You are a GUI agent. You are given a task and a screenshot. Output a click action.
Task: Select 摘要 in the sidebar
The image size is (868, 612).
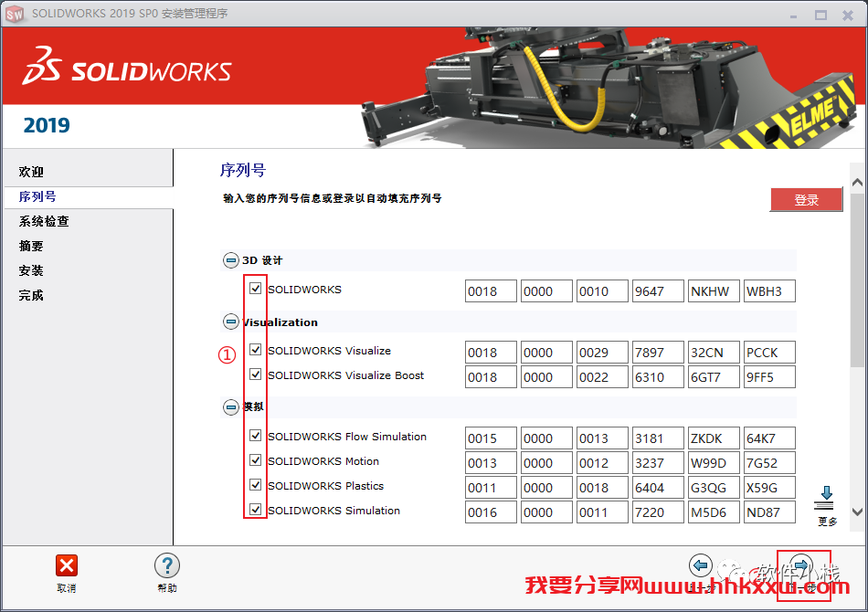(x=31, y=247)
